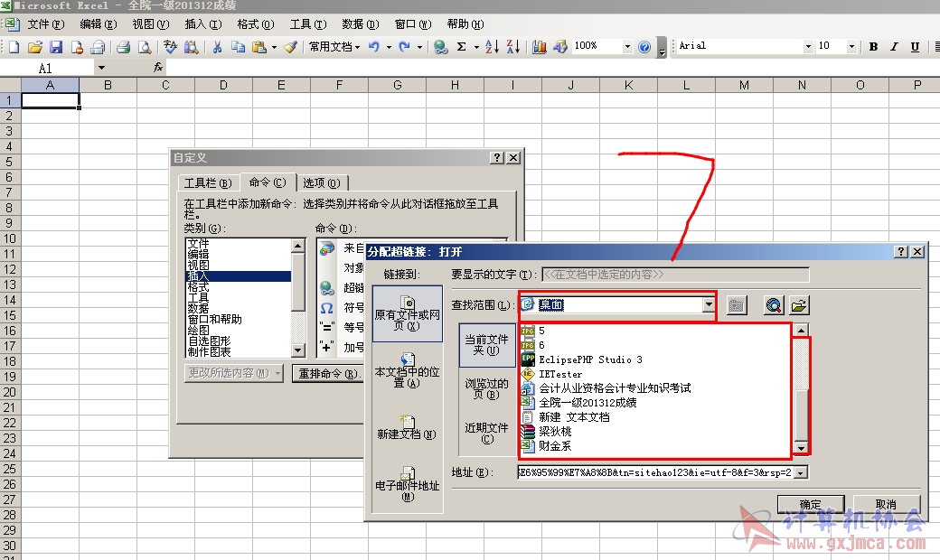Click the Format Painter brush icon
Screen dimensions: 940x560
pos(291,47)
